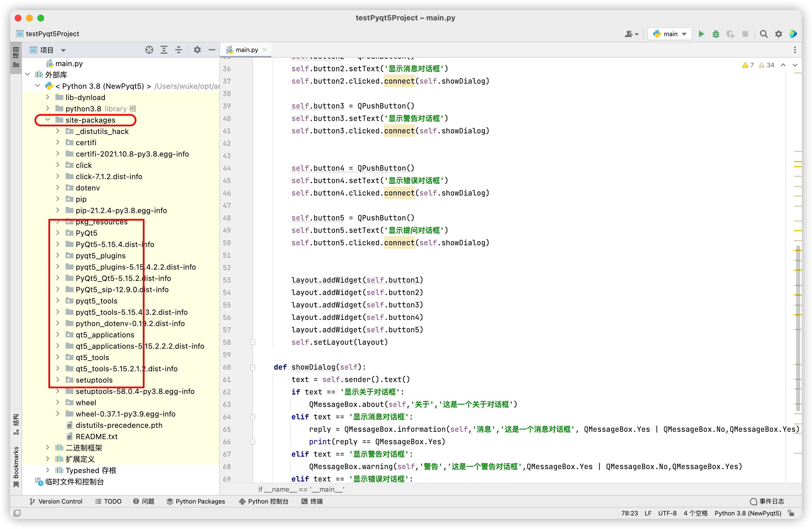
Task: Open the Python Packages tab
Action: pos(196,501)
